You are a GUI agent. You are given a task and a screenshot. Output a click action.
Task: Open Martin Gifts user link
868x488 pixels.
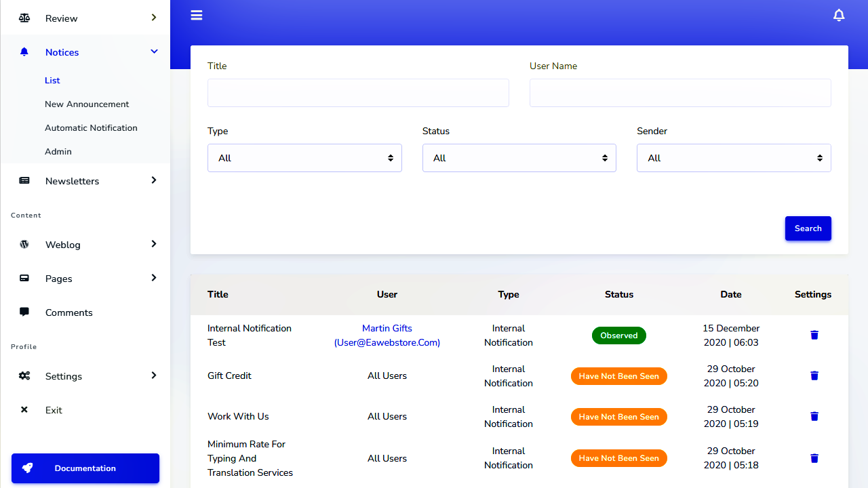387,328
